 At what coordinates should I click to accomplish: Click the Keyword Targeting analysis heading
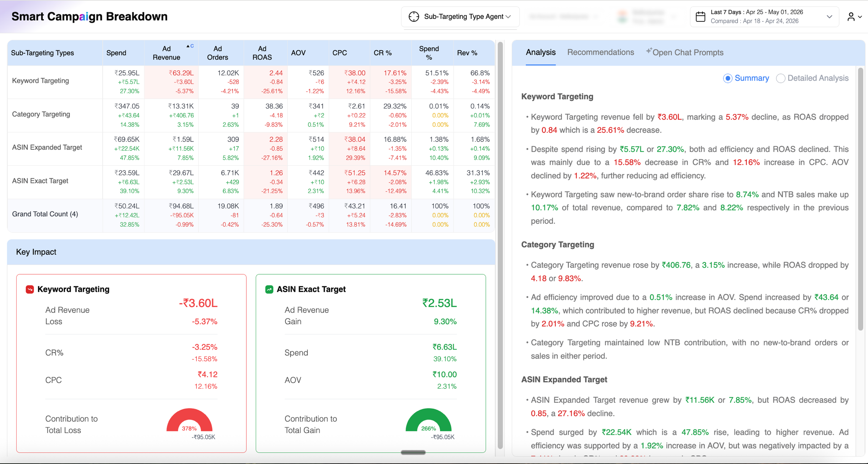557,97
